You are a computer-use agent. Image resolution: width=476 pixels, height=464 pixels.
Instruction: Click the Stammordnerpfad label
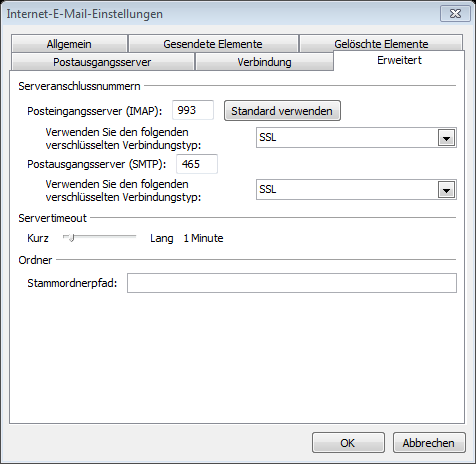click(72, 283)
